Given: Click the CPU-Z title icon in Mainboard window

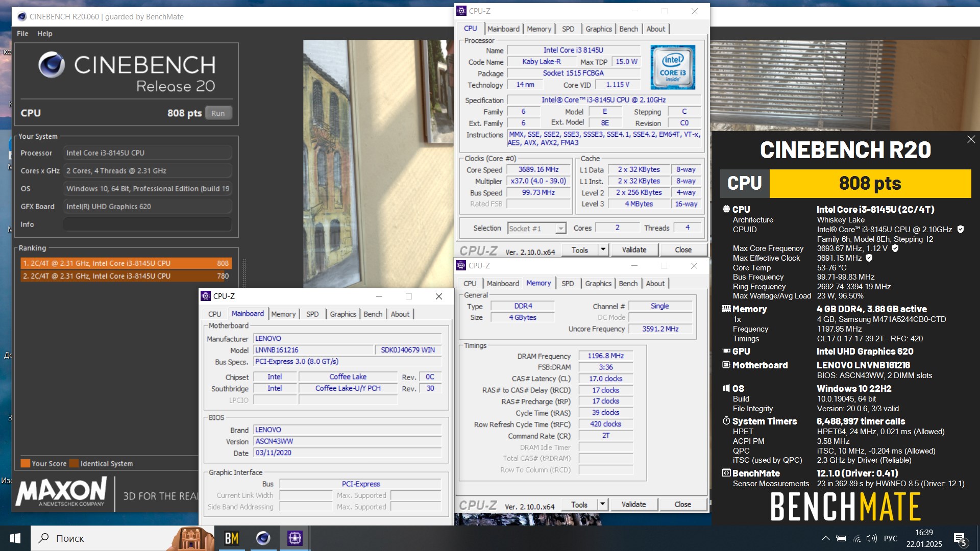Looking at the screenshot, I should [206, 296].
